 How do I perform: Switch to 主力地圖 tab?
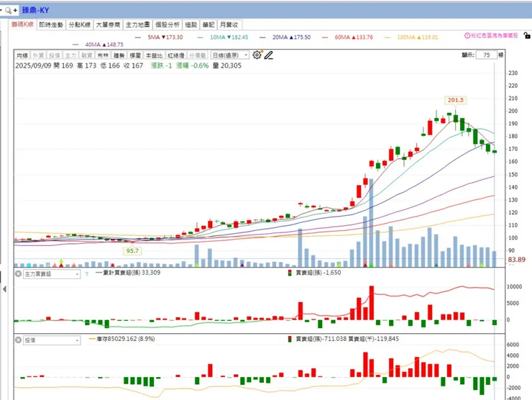click(137, 24)
